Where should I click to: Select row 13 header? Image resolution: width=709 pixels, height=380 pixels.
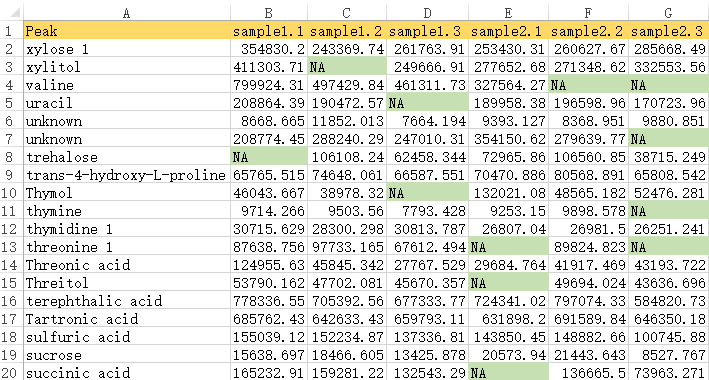tap(11, 247)
